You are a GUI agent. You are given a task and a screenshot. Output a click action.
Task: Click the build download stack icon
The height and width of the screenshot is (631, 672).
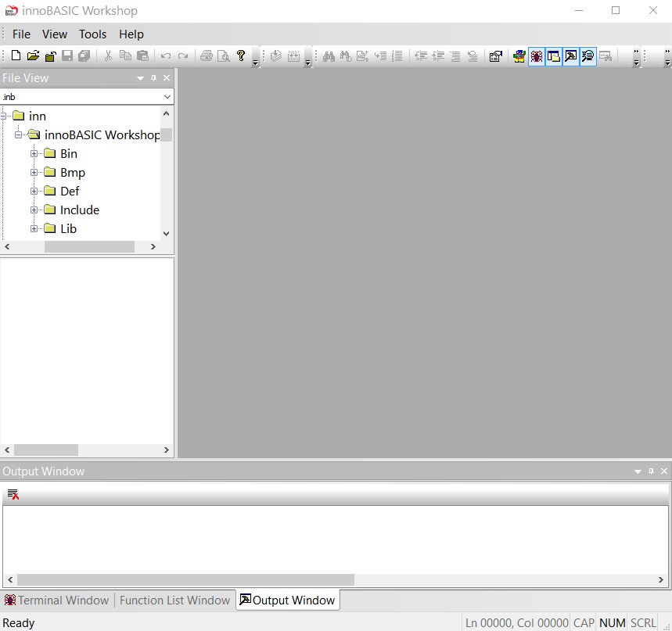[x=276, y=56]
